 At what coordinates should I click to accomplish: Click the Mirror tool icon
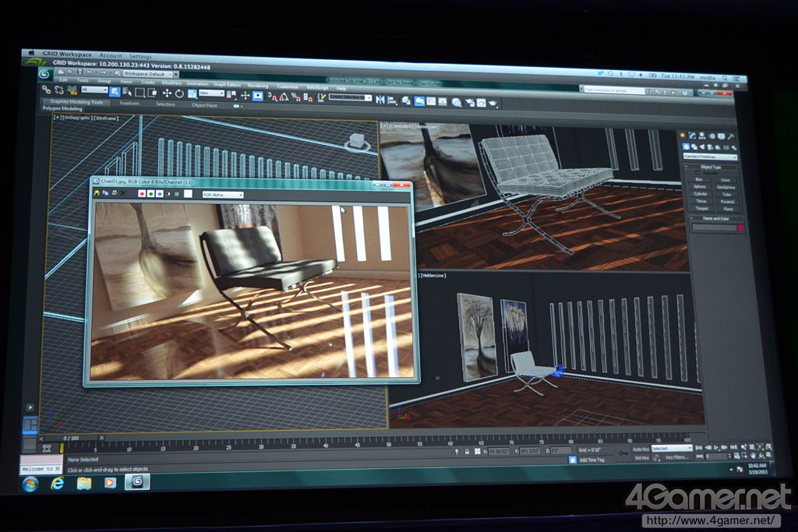pyautogui.click(x=380, y=100)
